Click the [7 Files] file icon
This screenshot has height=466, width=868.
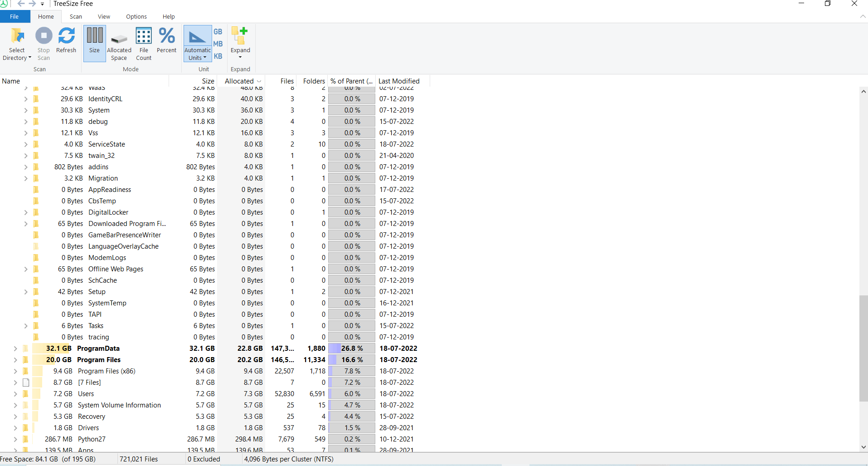pos(26,383)
